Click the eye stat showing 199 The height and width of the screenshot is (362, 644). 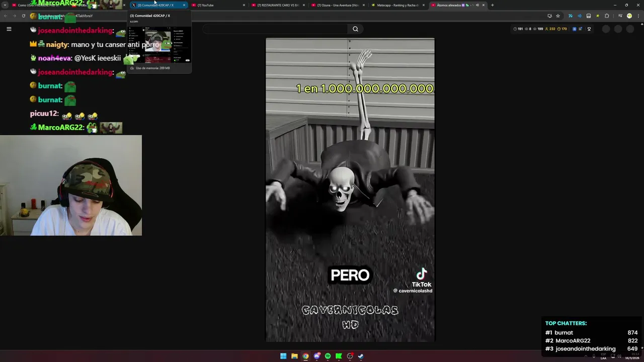538,29
